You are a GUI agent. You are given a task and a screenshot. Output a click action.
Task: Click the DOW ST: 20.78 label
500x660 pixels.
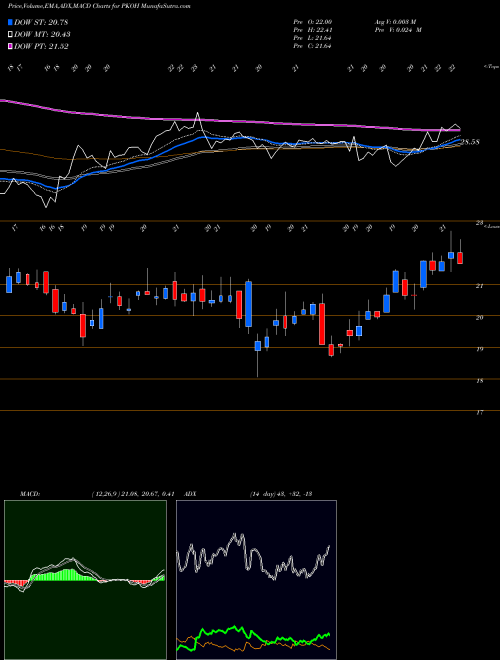pos(41,22)
